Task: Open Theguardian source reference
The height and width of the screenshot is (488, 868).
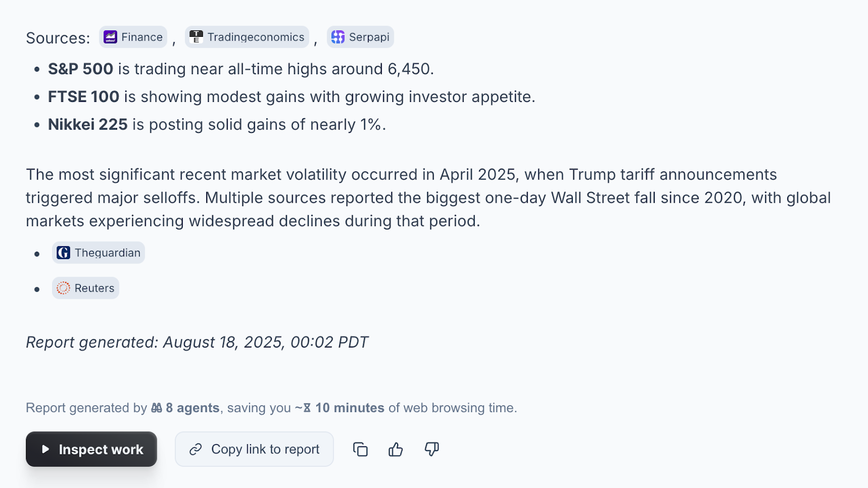Action: point(98,253)
